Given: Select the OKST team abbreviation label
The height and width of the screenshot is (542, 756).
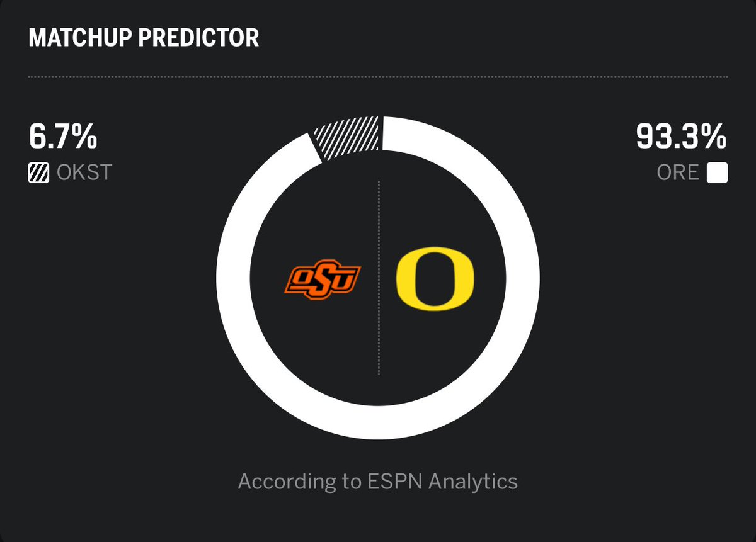Looking at the screenshot, I should tap(84, 172).
